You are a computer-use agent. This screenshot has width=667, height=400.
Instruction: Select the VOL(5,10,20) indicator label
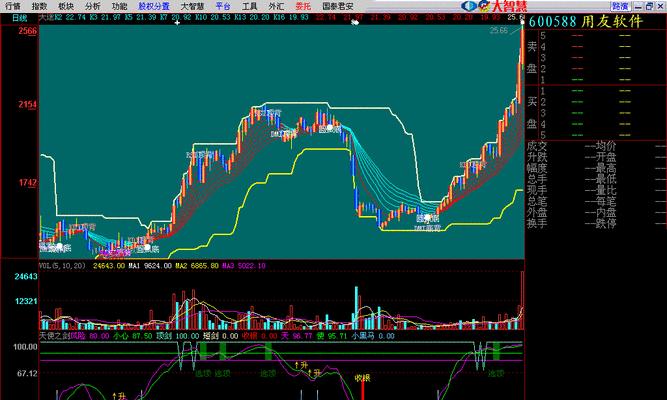click(x=62, y=266)
